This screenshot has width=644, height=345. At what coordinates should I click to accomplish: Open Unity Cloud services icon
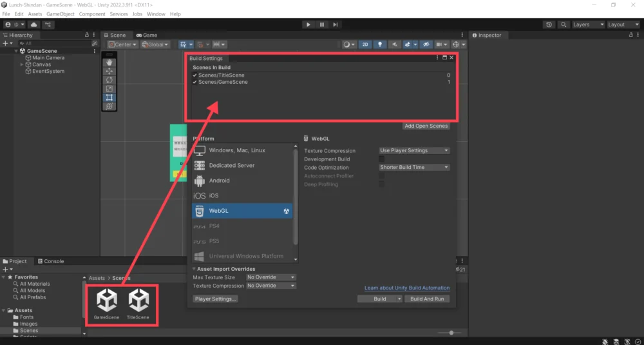(x=33, y=25)
